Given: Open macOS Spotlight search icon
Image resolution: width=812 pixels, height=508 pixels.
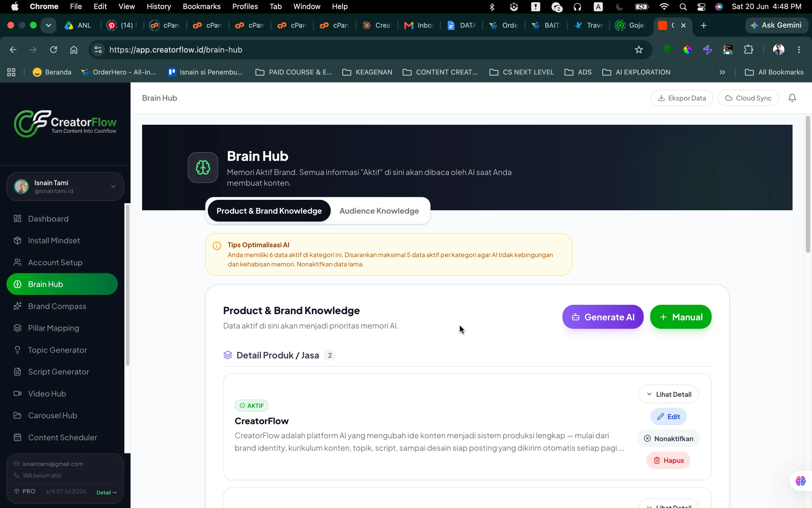Looking at the screenshot, I should (683, 7).
